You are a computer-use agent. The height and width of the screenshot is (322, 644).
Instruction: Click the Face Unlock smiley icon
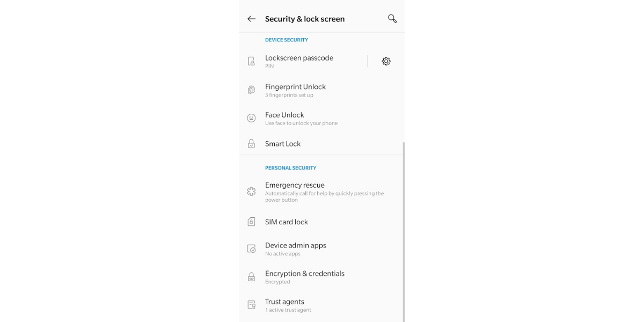pos(251,118)
